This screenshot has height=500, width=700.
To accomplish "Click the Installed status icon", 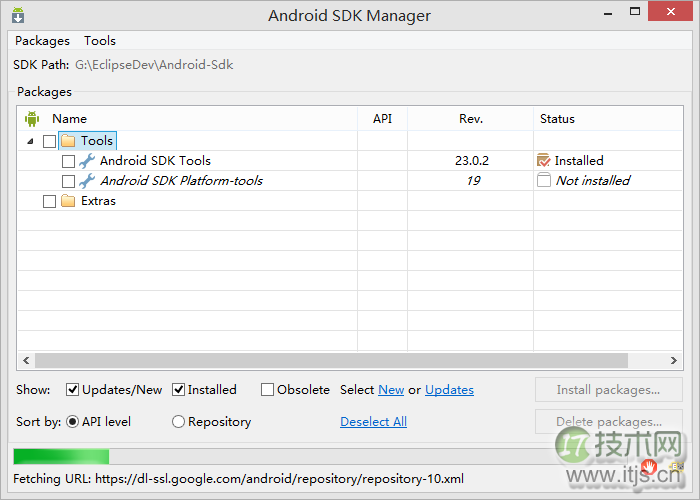I will [544, 160].
